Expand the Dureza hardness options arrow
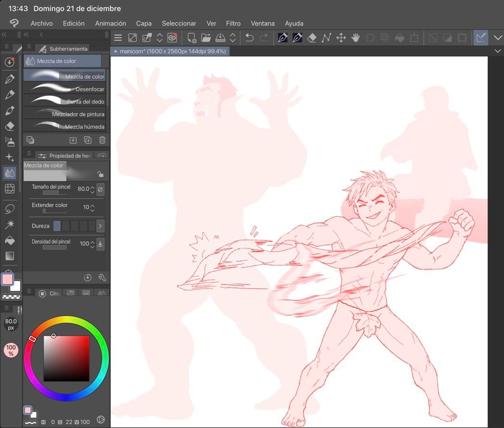The image size is (504, 428). point(100,226)
